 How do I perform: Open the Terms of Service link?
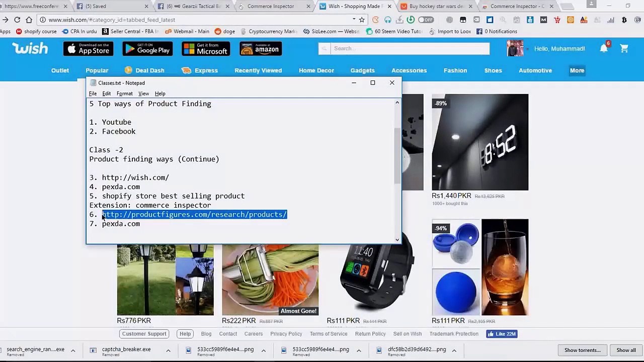point(329,334)
